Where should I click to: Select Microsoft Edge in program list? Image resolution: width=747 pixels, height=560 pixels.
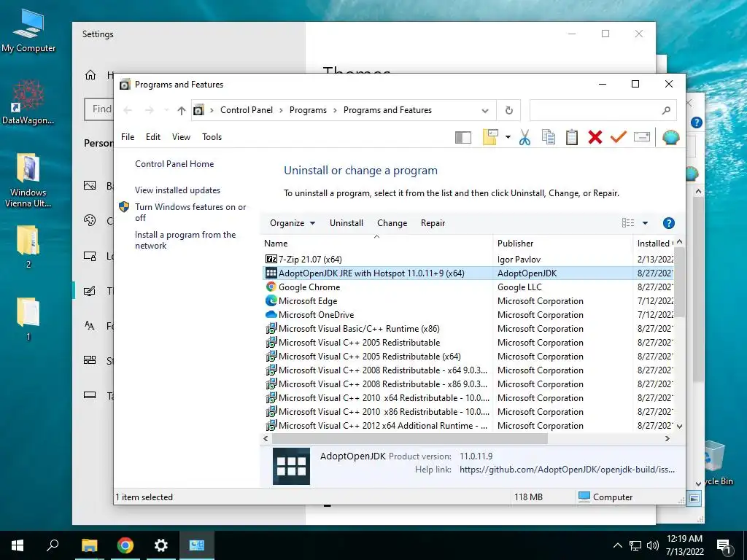pyautogui.click(x=308, y=301)
